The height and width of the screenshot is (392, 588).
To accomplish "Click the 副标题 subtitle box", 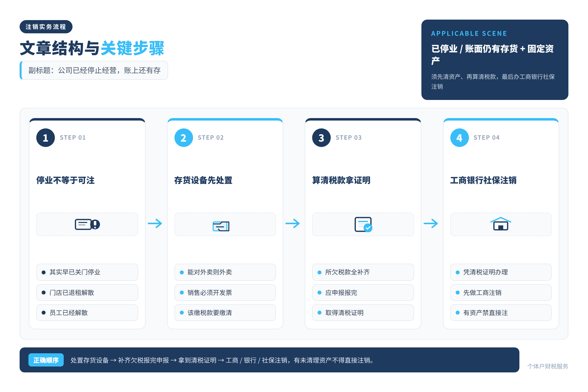I will point(94,70).
